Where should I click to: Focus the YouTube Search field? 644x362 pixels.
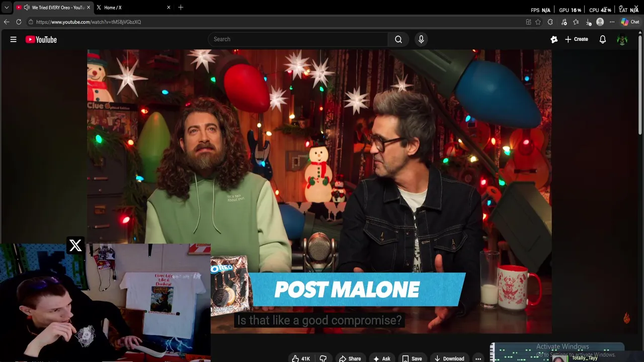pyautogui.click(x=298, y=39)
